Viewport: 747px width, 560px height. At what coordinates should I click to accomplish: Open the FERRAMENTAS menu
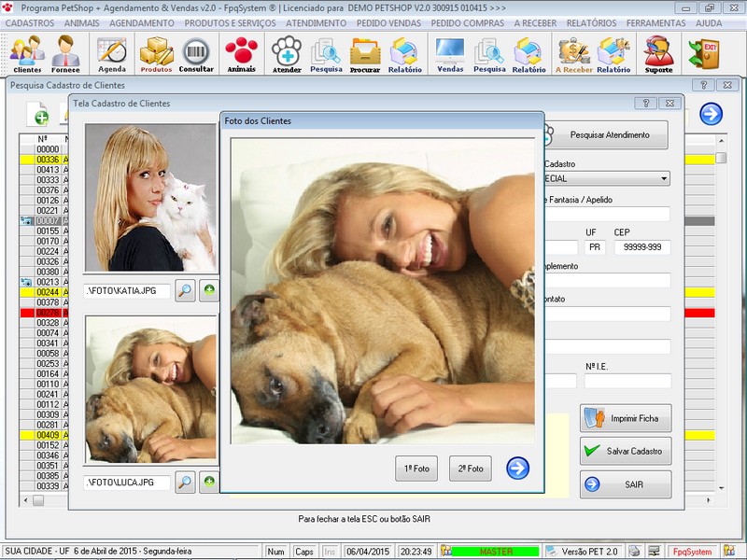[x=657, y=21]
